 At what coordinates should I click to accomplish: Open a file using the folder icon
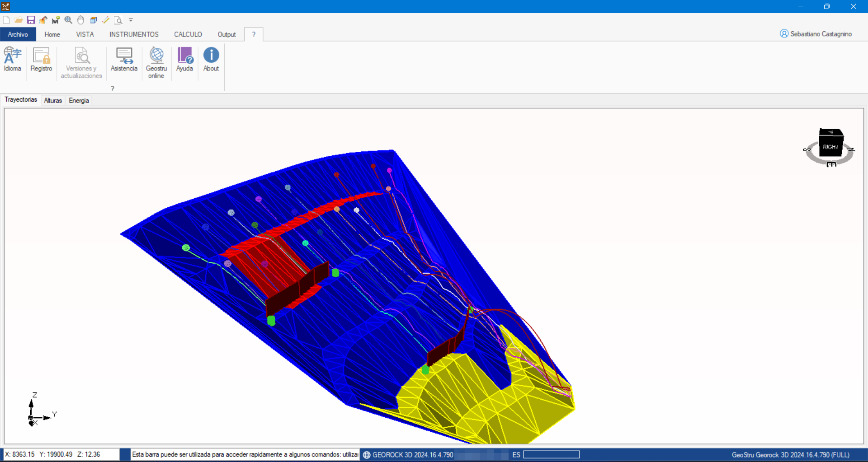pos(19,20)
